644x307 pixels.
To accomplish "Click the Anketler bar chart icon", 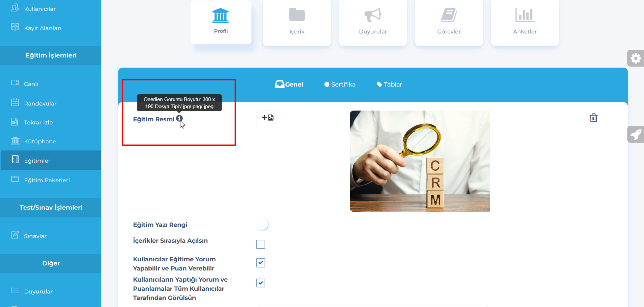I will tap(525, 15).
